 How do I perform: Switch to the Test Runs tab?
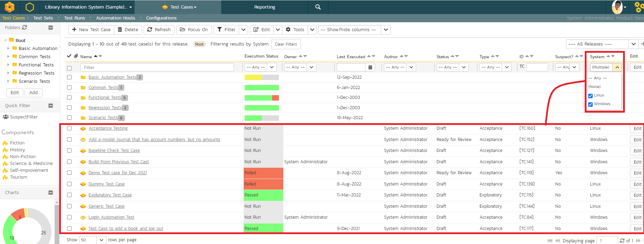coord(74,18)
